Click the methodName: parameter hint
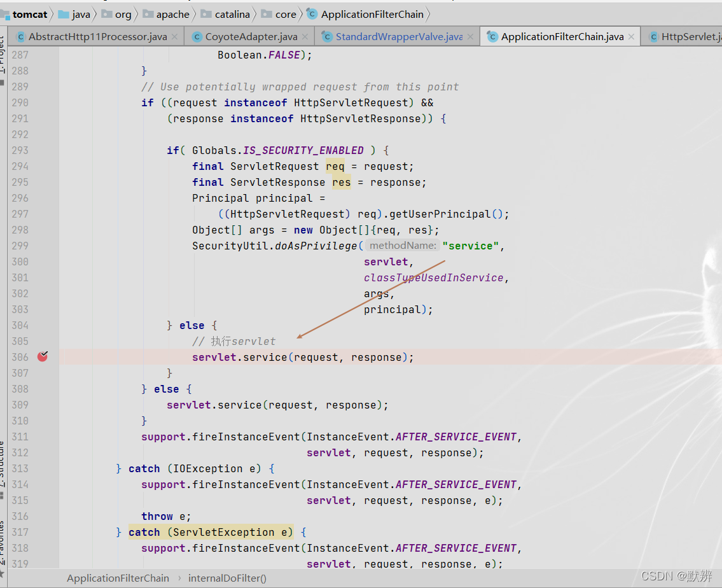 403,246
